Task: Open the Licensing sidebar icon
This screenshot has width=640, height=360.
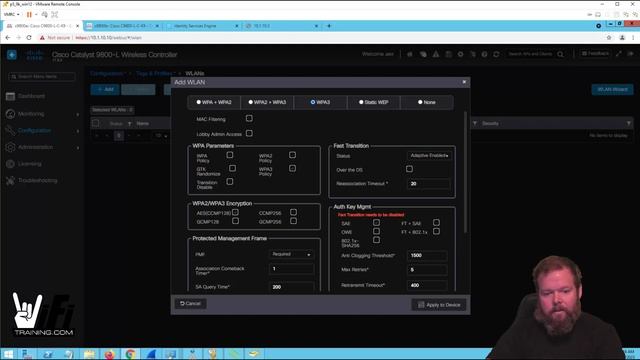Action: point(10,164)
